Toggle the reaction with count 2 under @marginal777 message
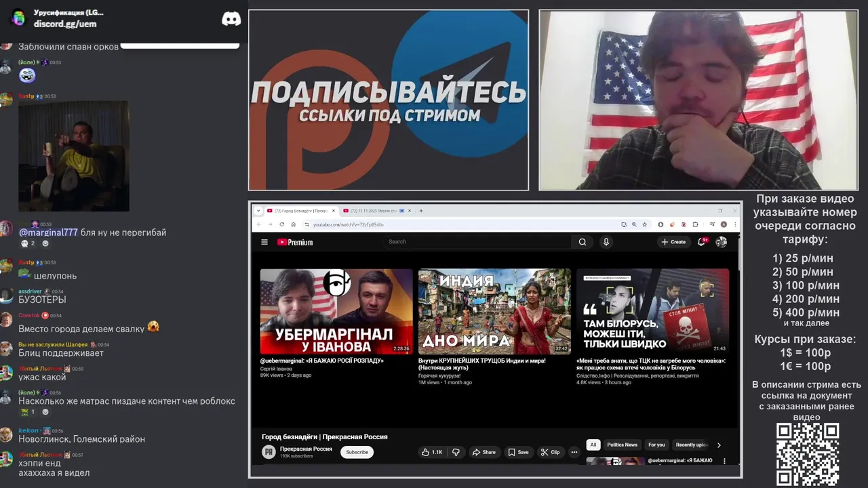The height and width of the screenshot is (488, 868). (x=28, y=243)
